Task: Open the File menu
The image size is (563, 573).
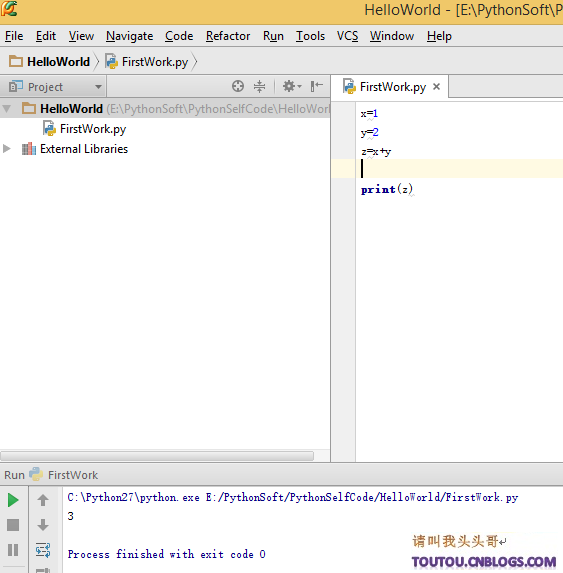Action: click(14, 36)
